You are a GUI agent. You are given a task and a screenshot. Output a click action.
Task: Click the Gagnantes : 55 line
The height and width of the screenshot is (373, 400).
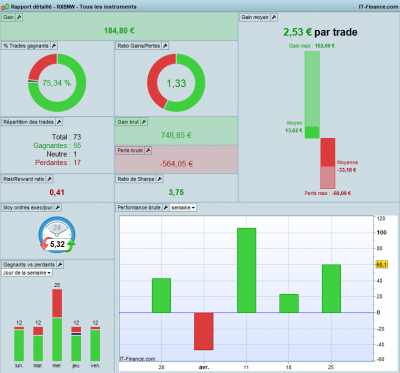(57, 145)
